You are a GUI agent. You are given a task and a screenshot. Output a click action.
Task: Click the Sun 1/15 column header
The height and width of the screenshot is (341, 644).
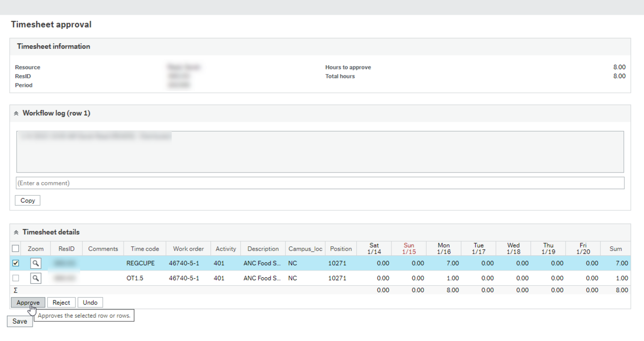click(409, 248)
